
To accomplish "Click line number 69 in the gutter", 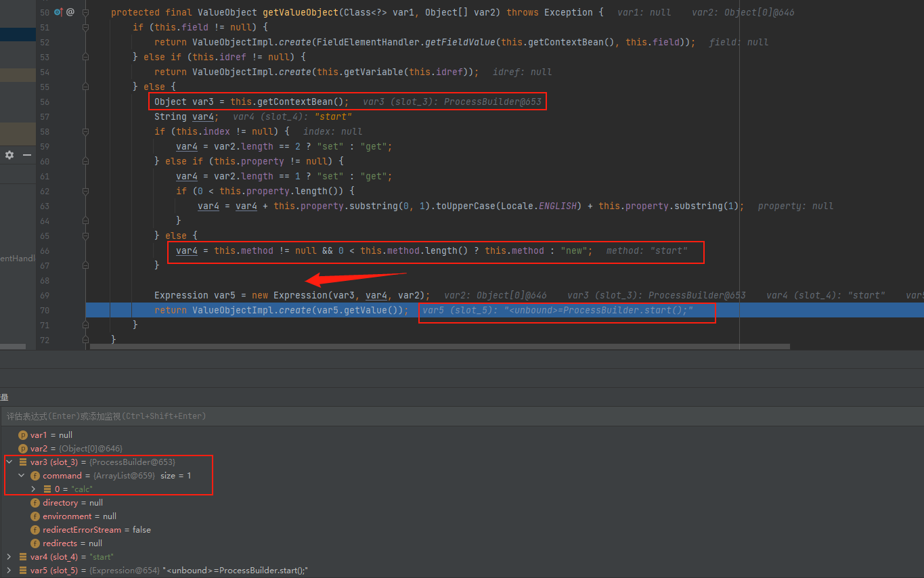I will tap(45, 295).
